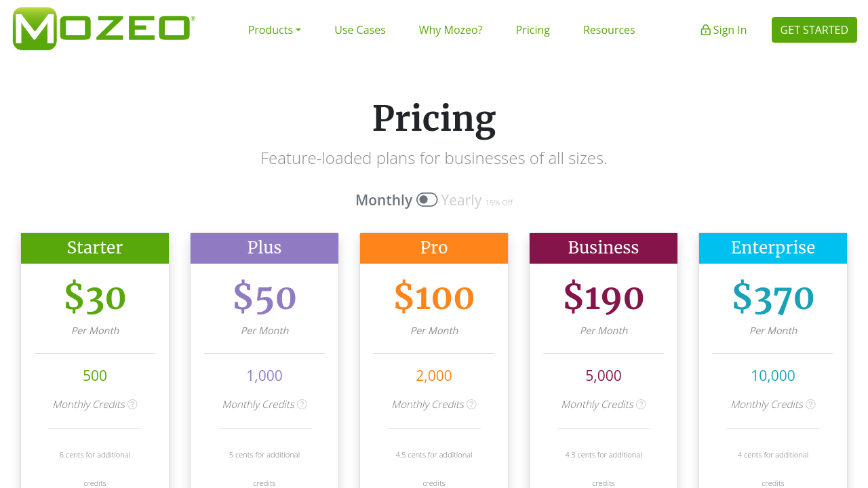Image resolution: width=868 pixels, height=488 pixels.
Task: Click the Mozeo logo
Action: click(x=104, y=28)
